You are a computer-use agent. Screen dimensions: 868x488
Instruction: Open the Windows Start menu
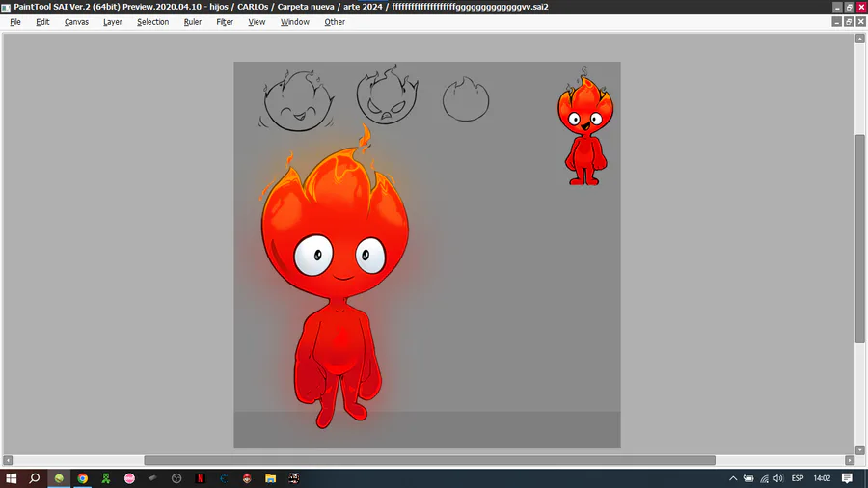(11, 478)
